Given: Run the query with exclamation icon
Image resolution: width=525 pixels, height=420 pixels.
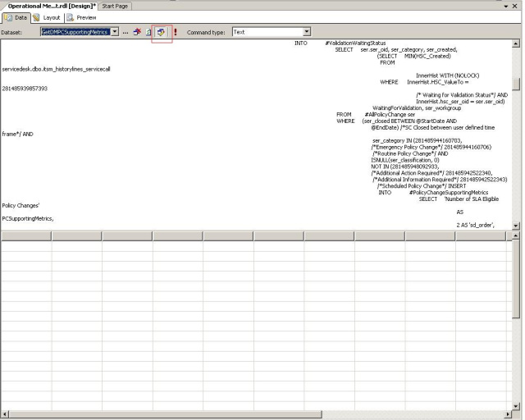Looking at the screenshot, I should point(176,32).
